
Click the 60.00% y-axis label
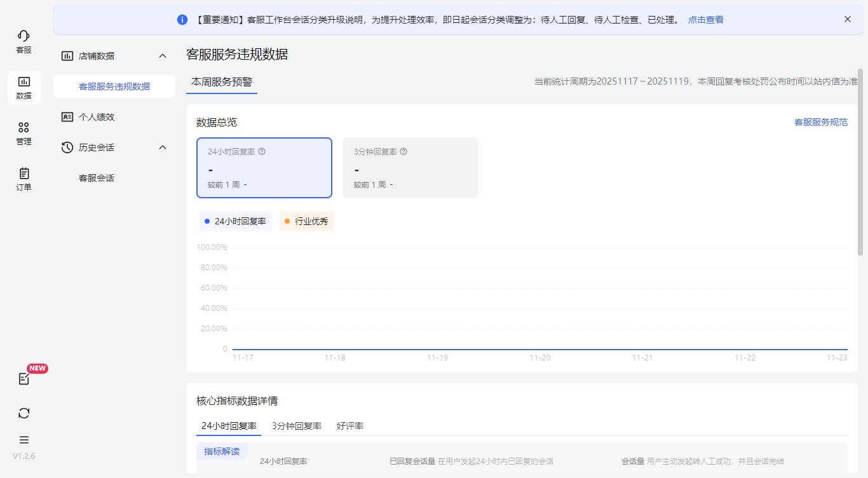(x=214, y=288)
